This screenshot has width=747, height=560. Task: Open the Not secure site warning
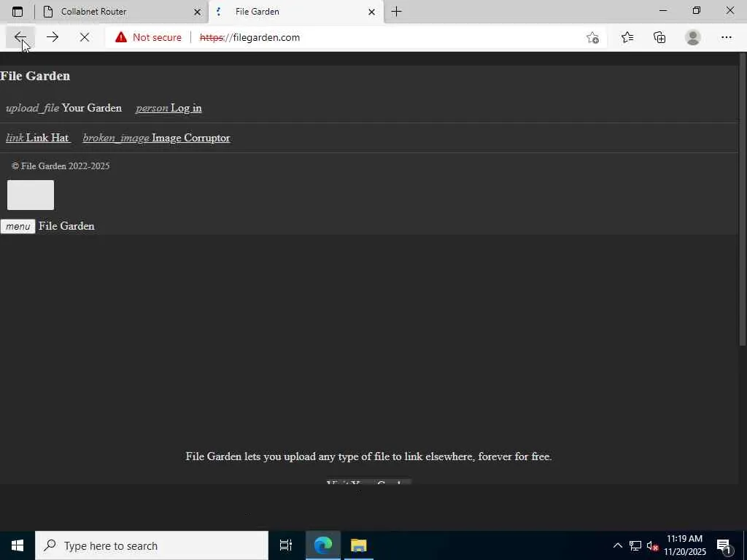[148, 37]
